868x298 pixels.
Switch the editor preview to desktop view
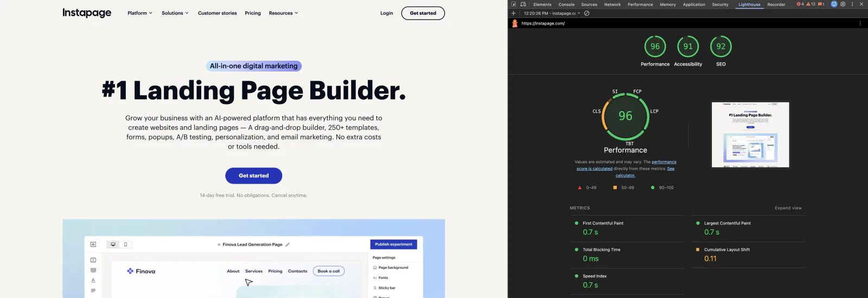[x=113, y=244]
